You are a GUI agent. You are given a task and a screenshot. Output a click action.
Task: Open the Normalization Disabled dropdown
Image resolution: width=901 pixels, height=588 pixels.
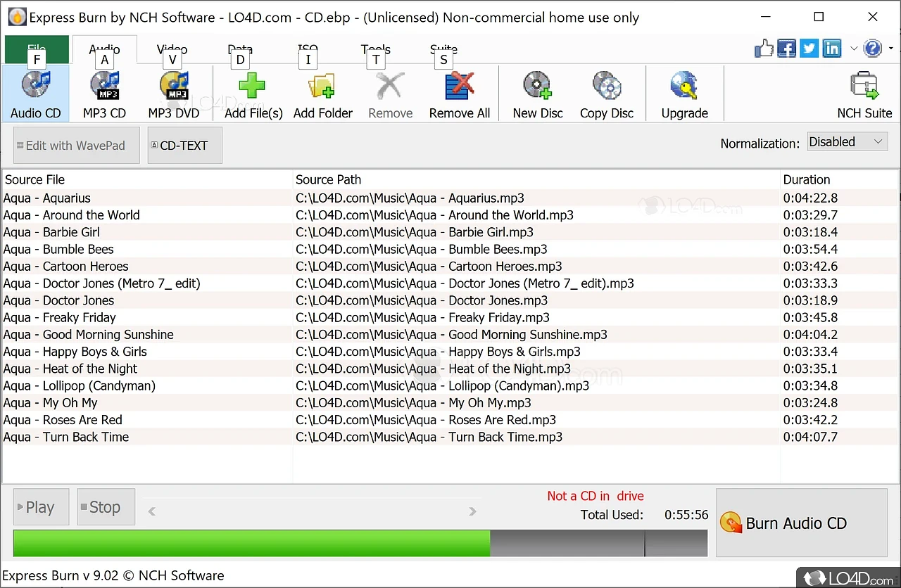click(x=847, y=142)
